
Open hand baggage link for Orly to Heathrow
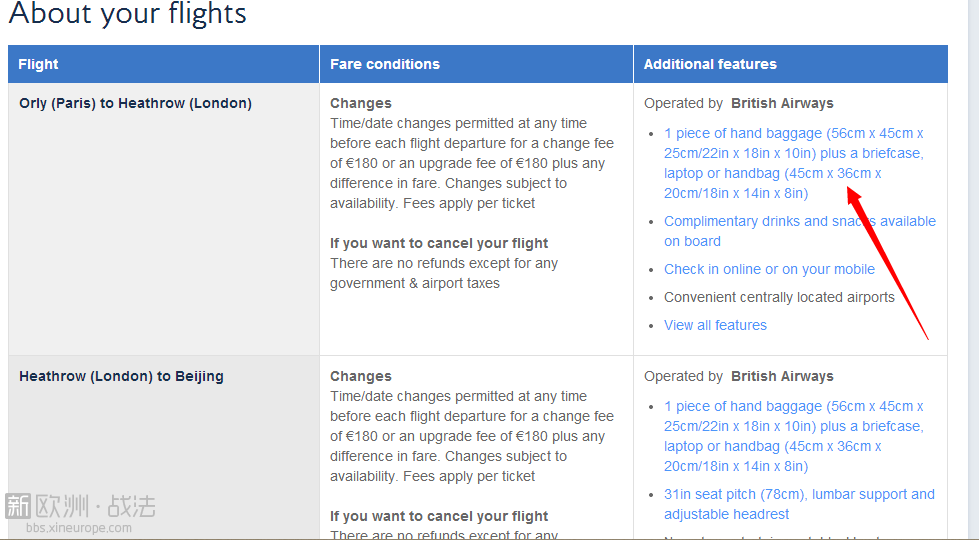(x=793, y=163)
